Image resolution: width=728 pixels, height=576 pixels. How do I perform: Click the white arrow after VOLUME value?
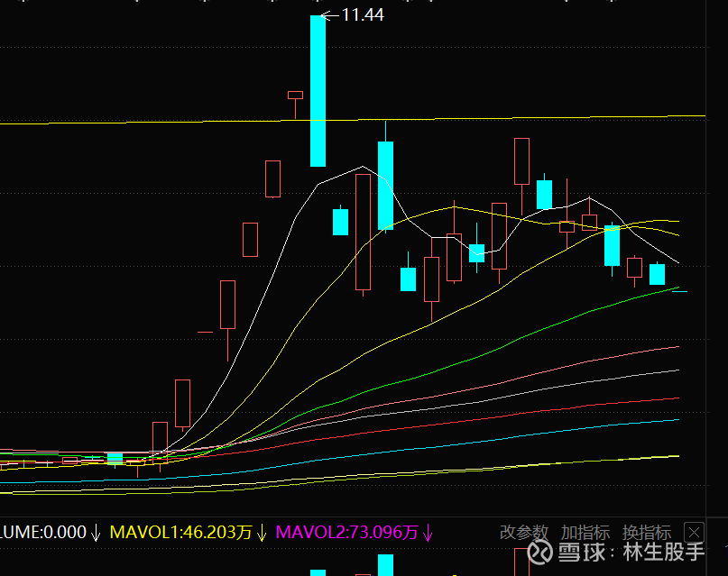(97, 533)
